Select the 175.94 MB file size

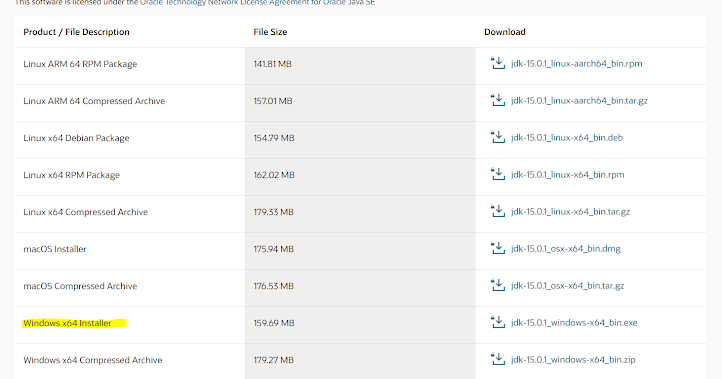274,249
